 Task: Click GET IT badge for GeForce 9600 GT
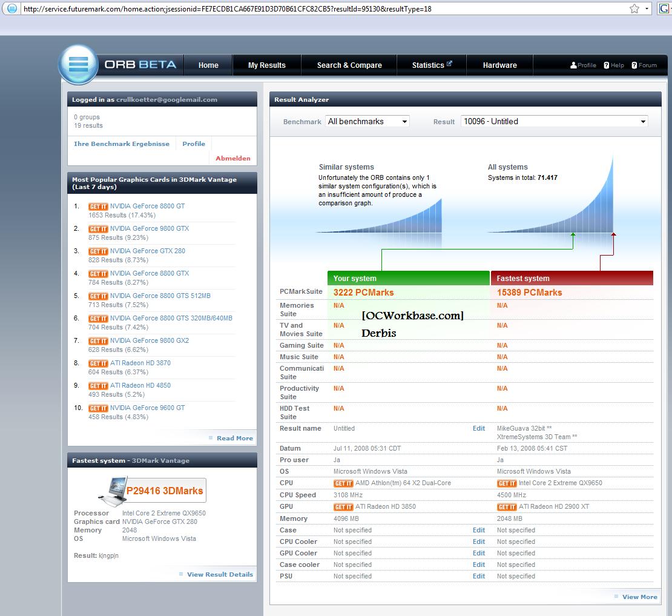98,408
